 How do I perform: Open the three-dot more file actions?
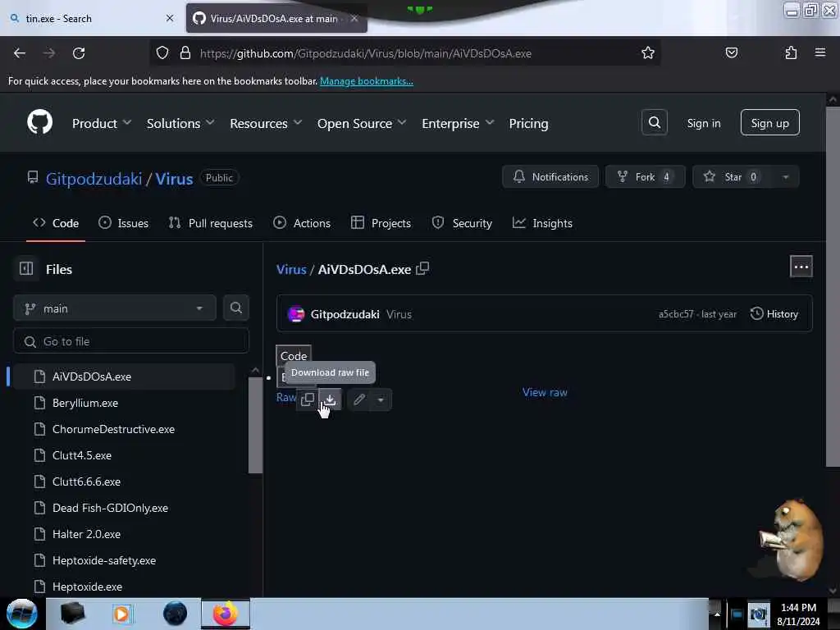tap(801, 267)
